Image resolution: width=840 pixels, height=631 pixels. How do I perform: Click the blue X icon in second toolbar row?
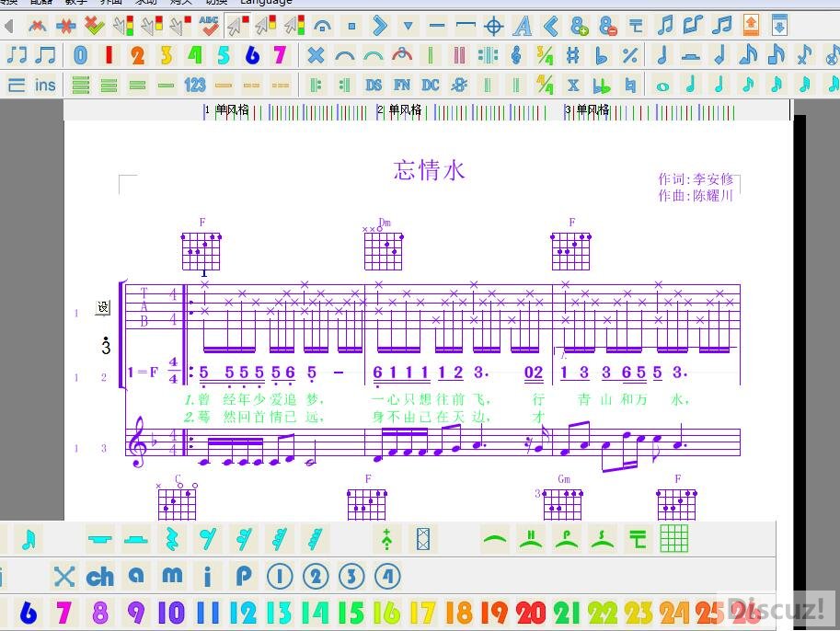tap(316, 54)
